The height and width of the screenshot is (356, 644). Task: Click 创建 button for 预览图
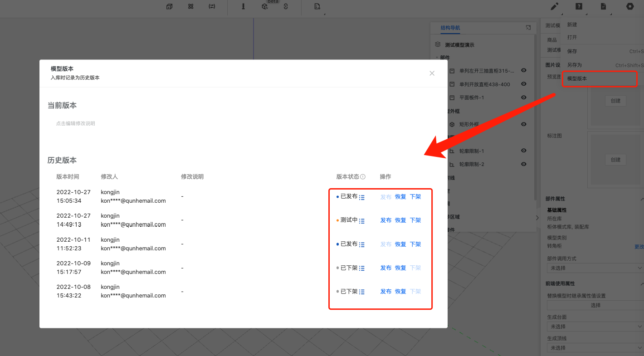[x=615, y=101]
